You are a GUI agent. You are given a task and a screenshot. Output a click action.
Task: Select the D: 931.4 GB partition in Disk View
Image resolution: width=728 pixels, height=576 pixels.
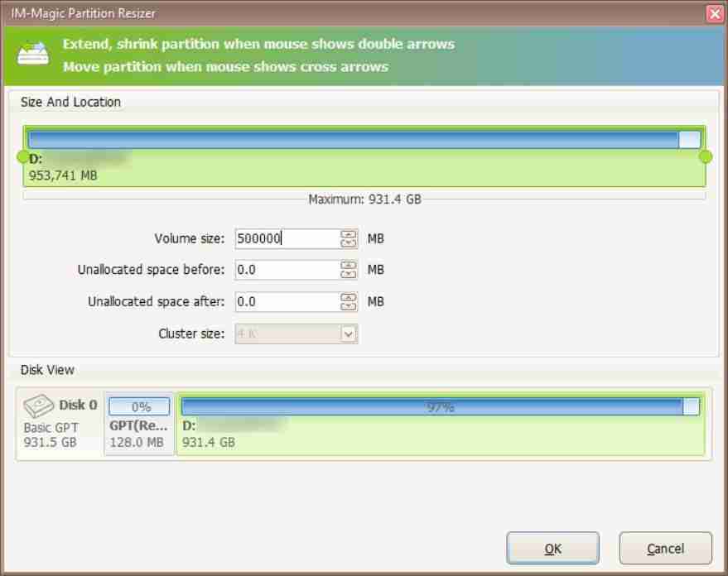point(441,424)
